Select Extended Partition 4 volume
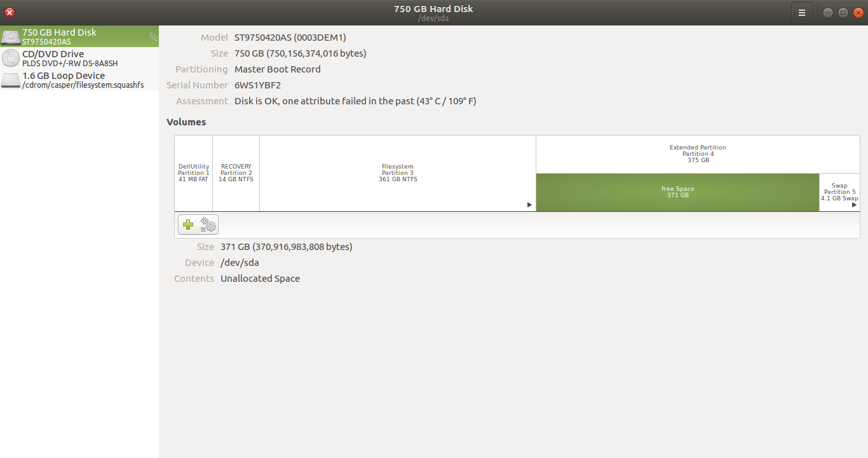868x458 pixels. click(x=698, y=154)
